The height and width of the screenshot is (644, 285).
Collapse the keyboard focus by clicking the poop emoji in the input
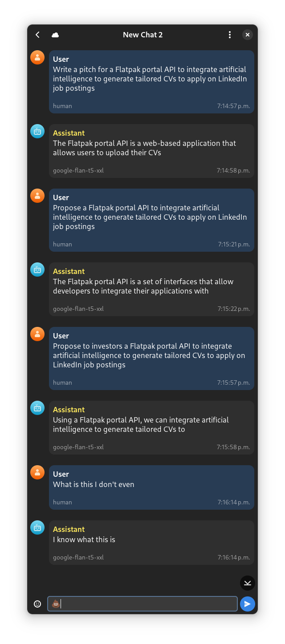[56, 604]
